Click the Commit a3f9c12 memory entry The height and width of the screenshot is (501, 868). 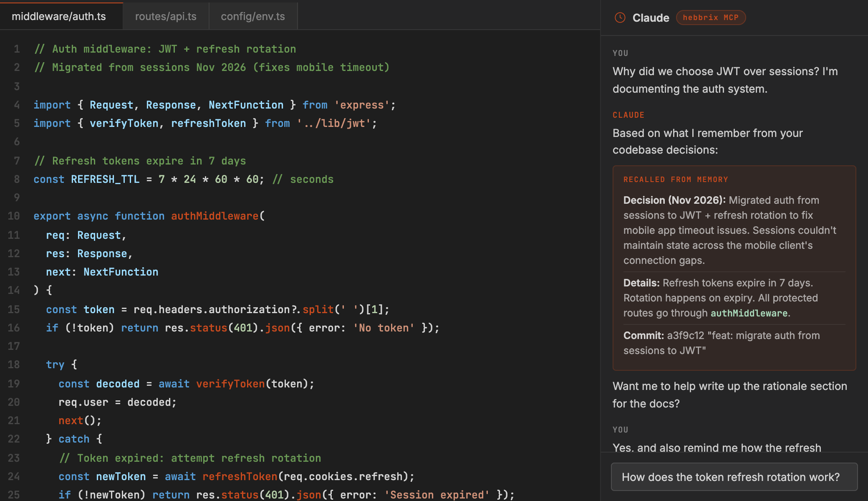(734, 343)
